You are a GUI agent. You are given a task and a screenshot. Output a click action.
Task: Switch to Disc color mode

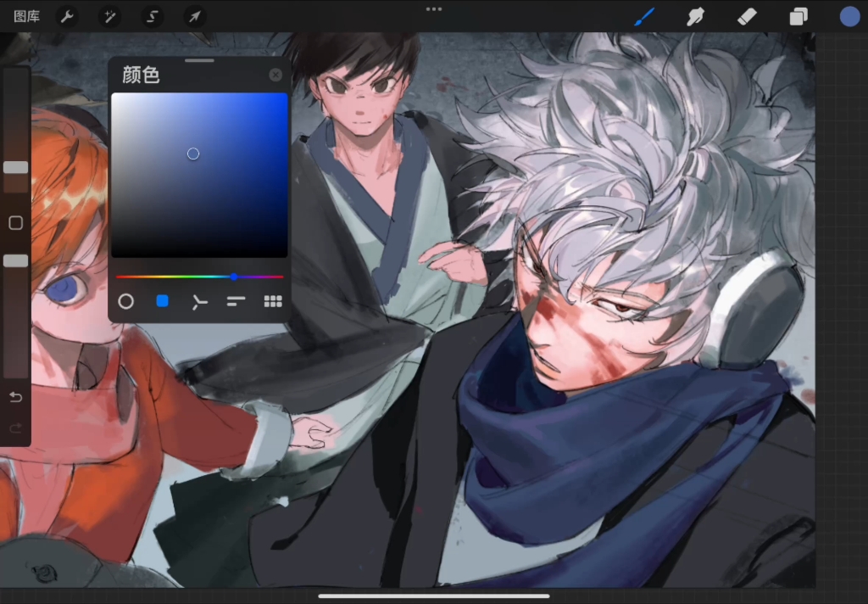coord(125,301)
